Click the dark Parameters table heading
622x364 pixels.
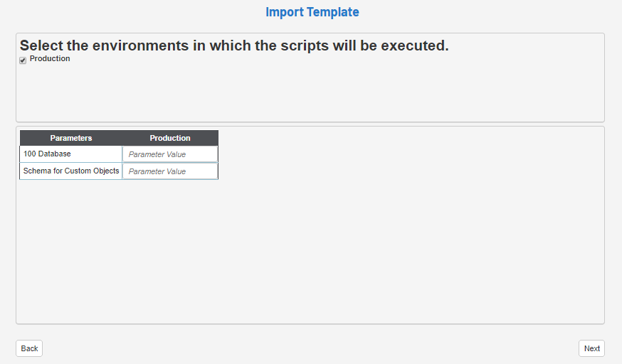tap(71, 138)
